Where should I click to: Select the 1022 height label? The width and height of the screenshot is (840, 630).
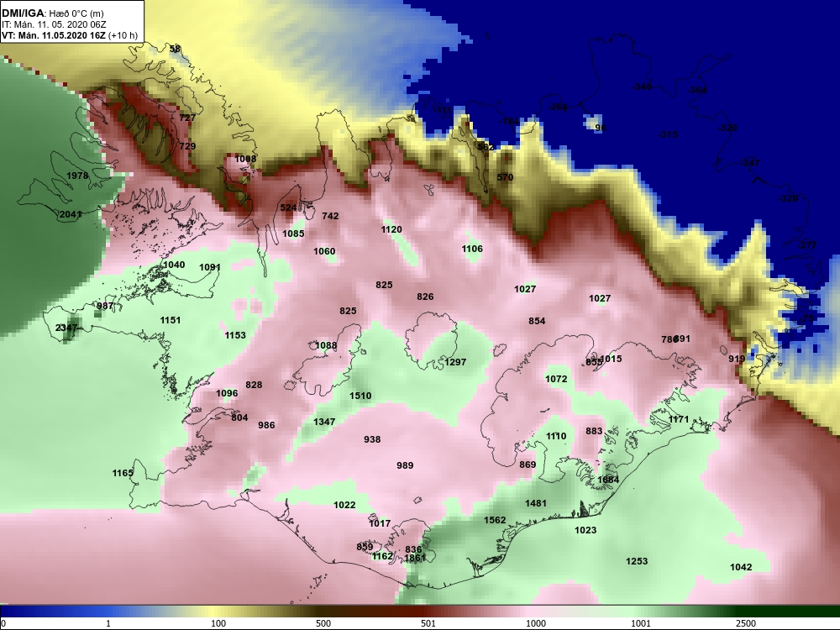point(344,505)
